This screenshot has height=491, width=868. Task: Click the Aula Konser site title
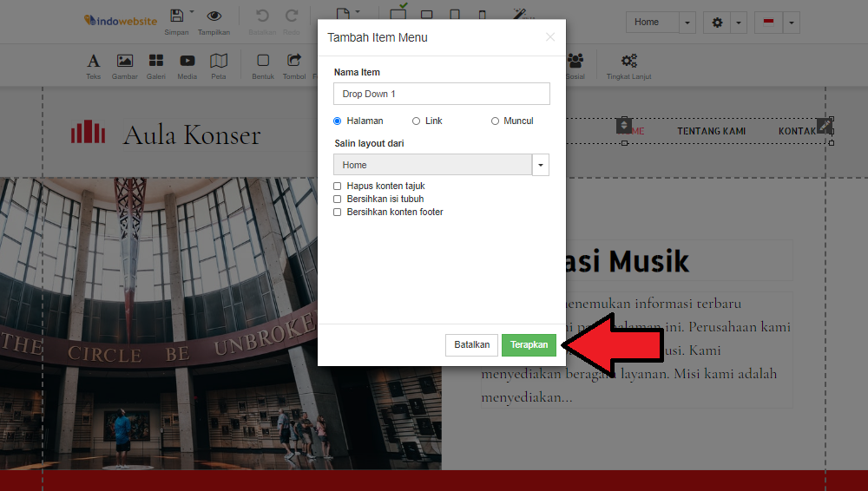(x=192, y=134)
